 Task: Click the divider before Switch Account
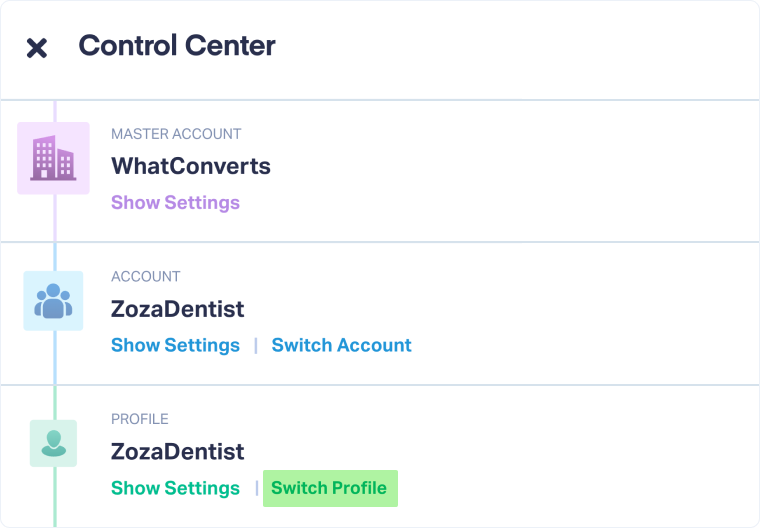point(256,345)
